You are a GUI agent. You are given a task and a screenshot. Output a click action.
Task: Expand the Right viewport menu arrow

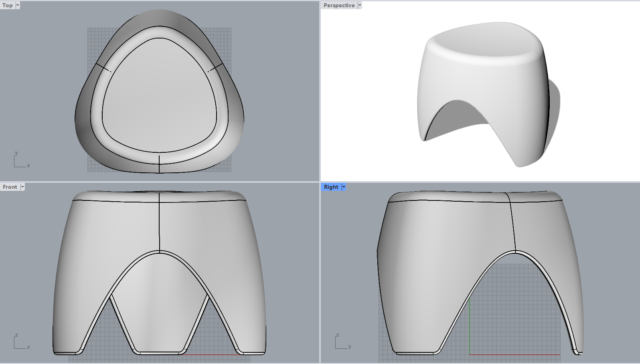[344, 187]
